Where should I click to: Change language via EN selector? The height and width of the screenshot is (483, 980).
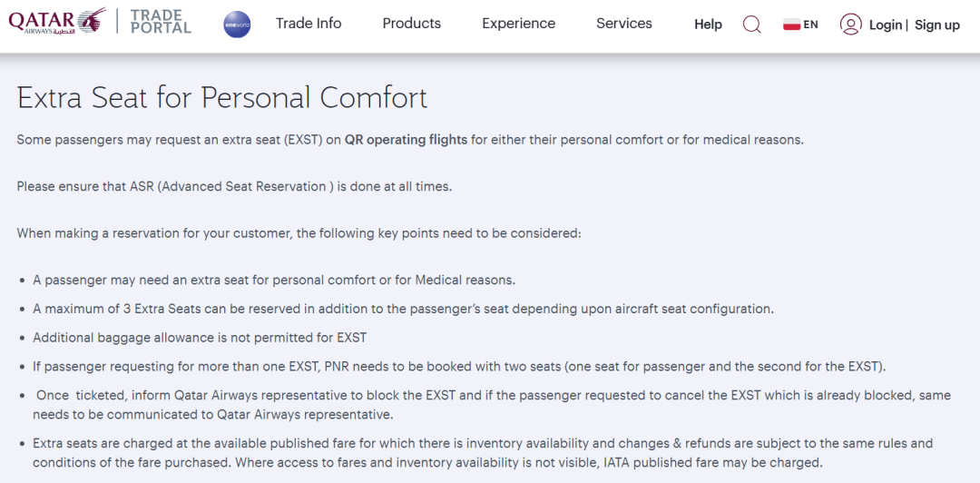point(810,25)
